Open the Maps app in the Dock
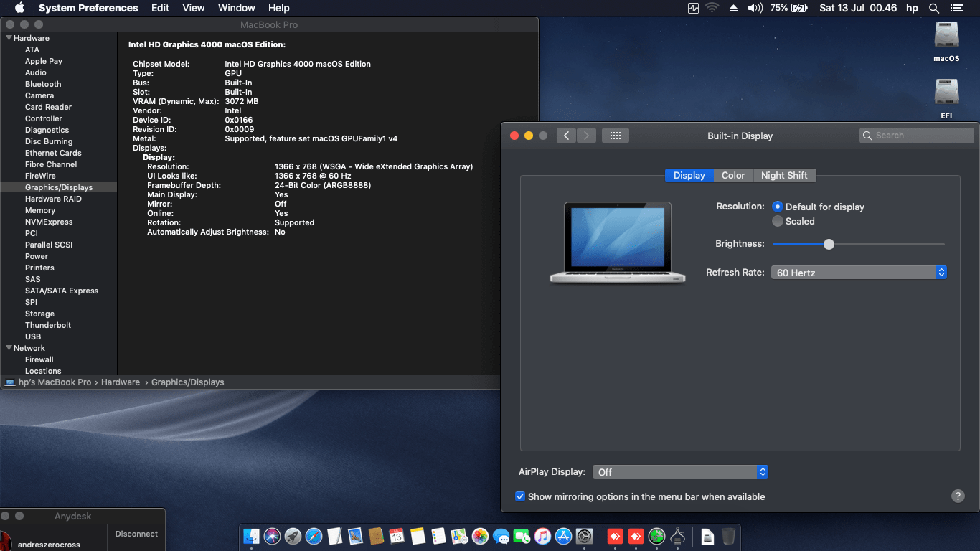This screenshot has height=551, width=980. 458,536
